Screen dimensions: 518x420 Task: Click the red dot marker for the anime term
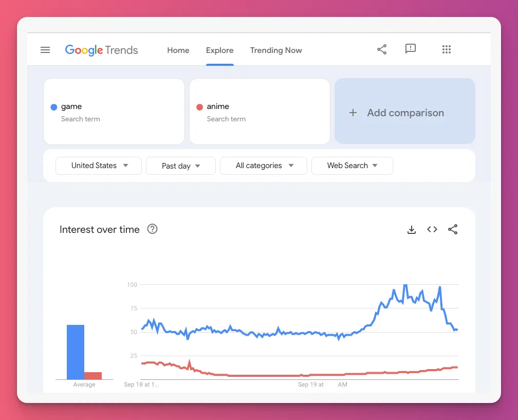pyautogui.click(x=199, y=106)
